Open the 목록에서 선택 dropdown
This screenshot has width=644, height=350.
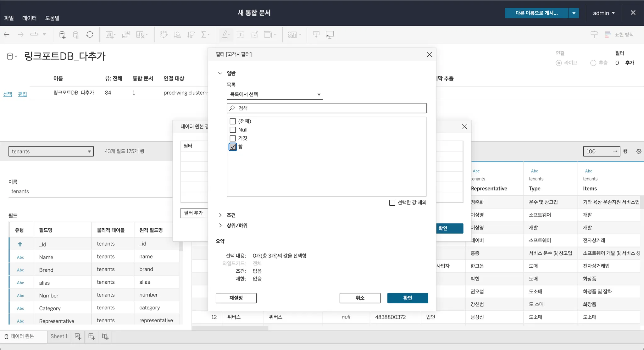click(x=275, y=94)
